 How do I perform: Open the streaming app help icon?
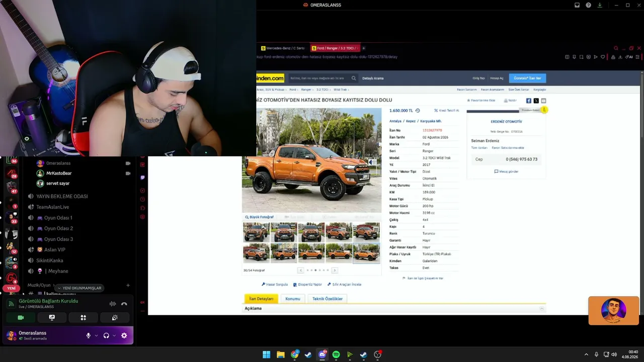click(x=588, y=5)
